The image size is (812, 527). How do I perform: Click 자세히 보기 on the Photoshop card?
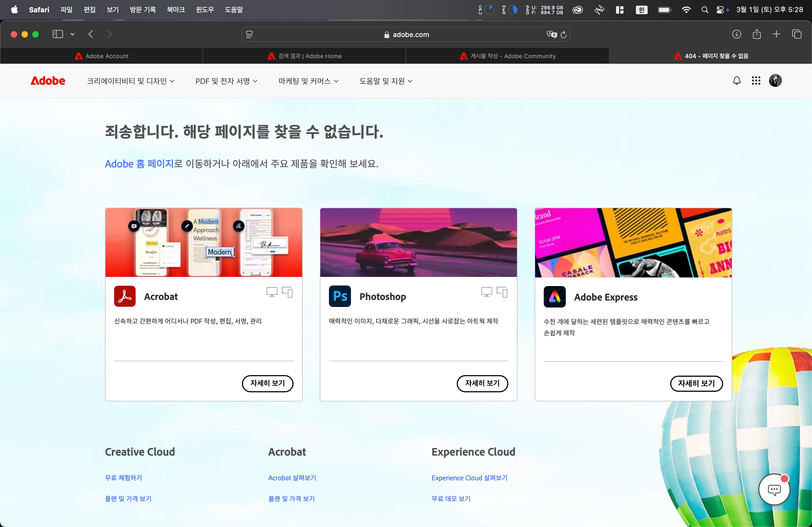coord(482,383)
